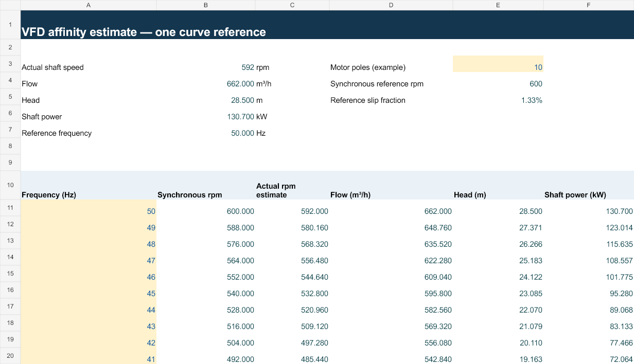
Task: Click actual rpm estimate 580.160
Action: 292,224
